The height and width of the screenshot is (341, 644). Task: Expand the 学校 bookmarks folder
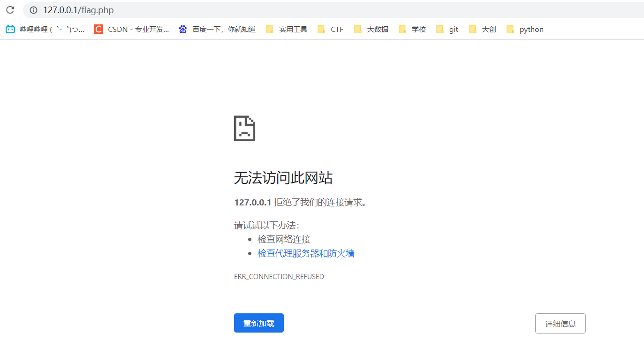(402, 29)
